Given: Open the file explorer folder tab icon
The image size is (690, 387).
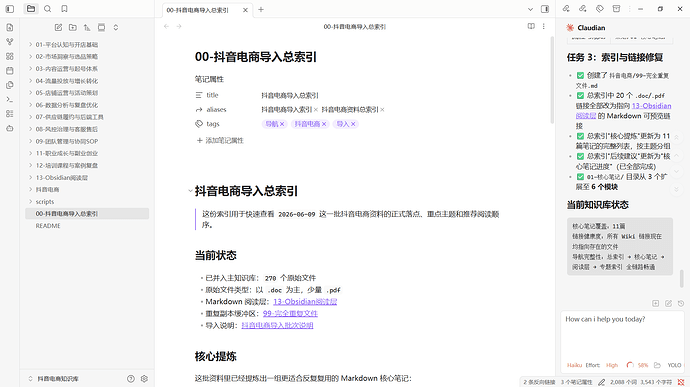Looking at the screenshot, I should [x=31, y=9].
